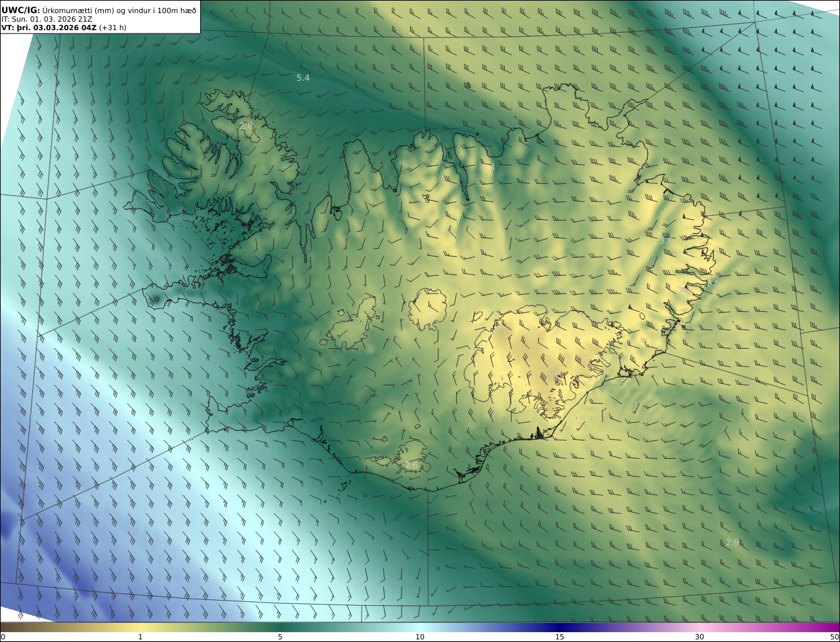Click the 5.4 value label north of Iceland
840x642 pixels.
pos(303,77)
